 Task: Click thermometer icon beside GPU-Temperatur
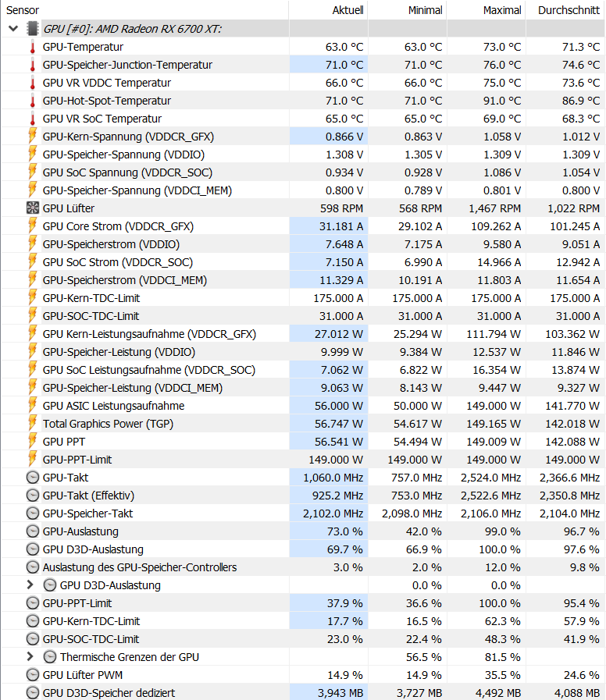pyautogui.click(x=32, y=47)
